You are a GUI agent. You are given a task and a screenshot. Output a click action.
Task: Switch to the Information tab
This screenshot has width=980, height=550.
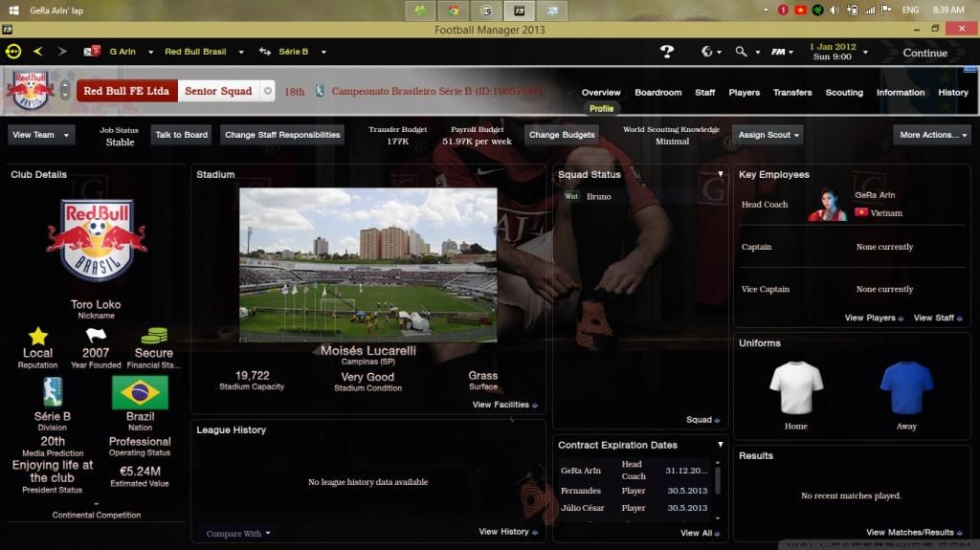tap(900, 93)
